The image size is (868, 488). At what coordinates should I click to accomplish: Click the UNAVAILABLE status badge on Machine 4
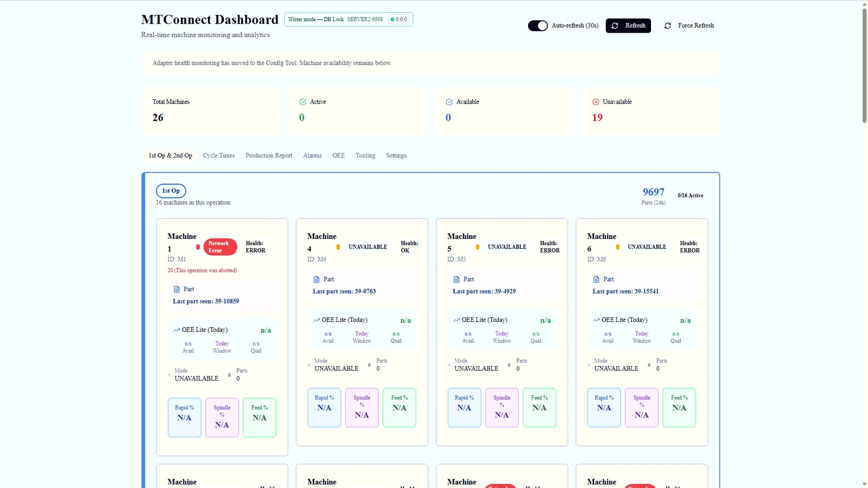click(368, 247)
